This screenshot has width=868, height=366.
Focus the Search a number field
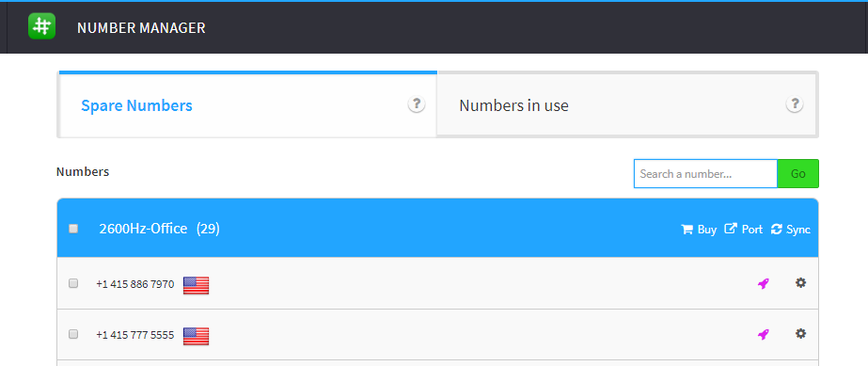coord(706,174)
